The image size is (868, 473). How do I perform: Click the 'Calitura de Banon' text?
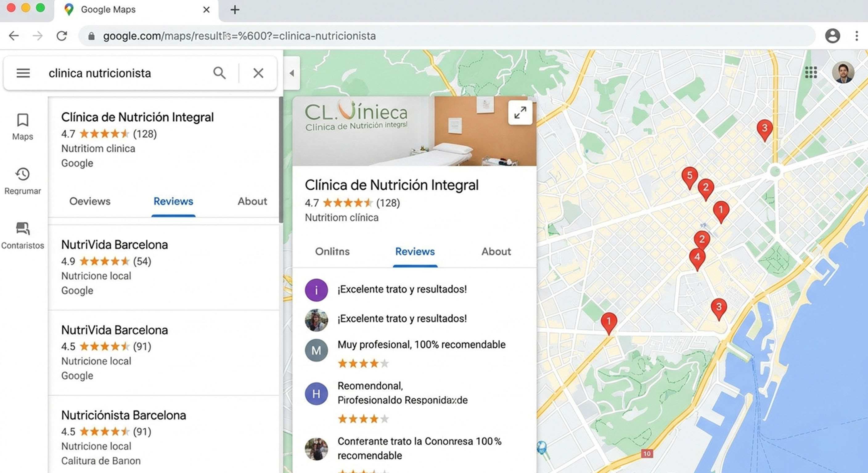[101, 461]
